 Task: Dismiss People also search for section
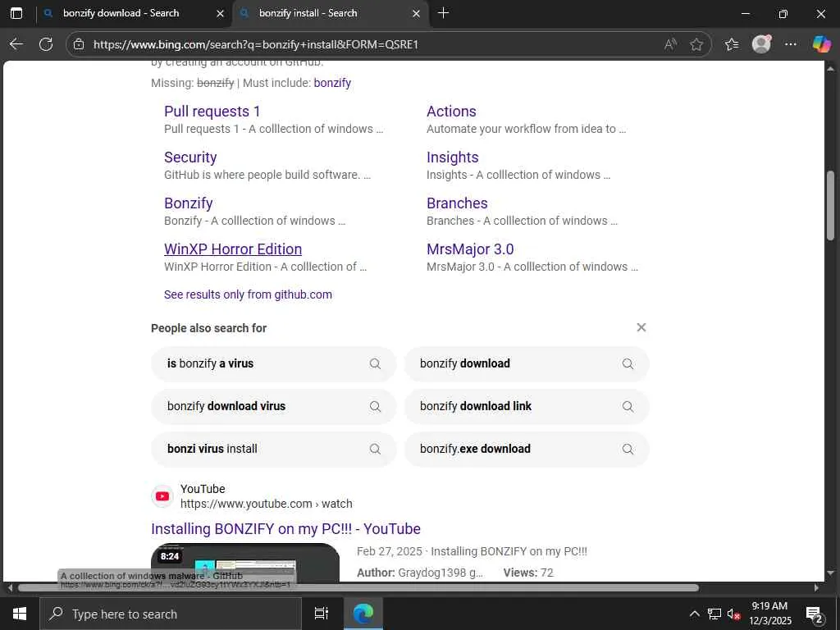pyautogui.click(x=641, y=327)
